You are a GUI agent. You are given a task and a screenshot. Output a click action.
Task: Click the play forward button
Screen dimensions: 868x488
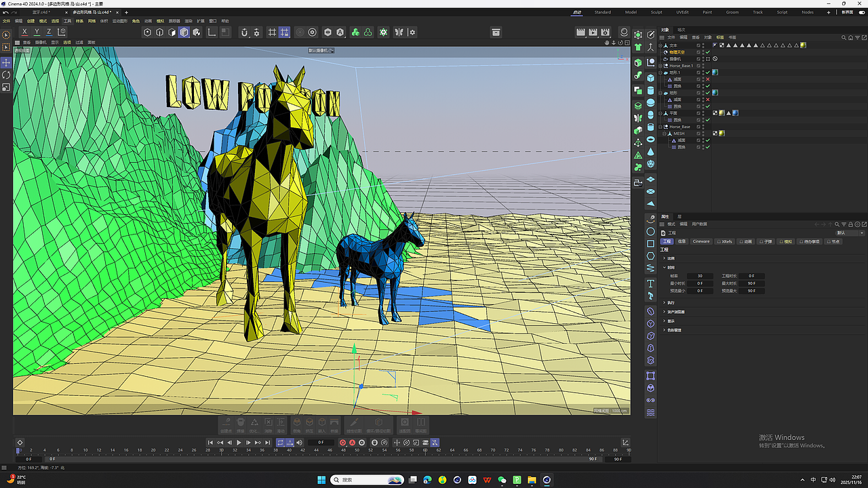pyautogui.click(x=239, y=443)
